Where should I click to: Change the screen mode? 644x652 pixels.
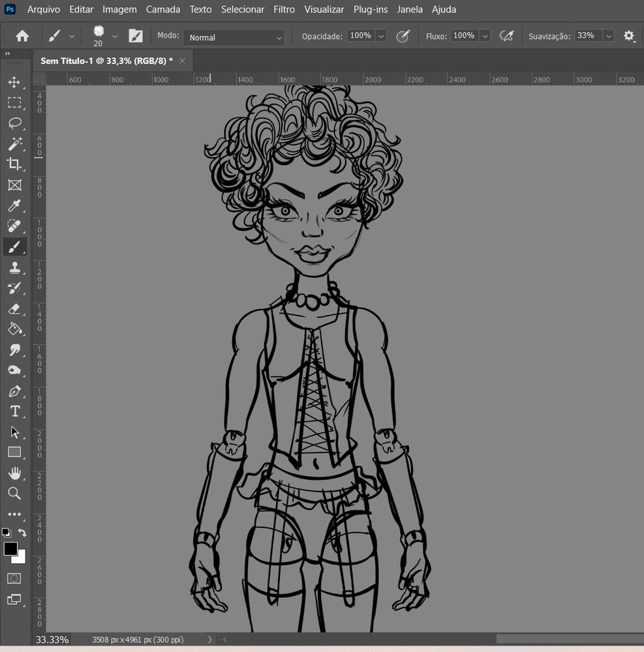tap(14, 599)
